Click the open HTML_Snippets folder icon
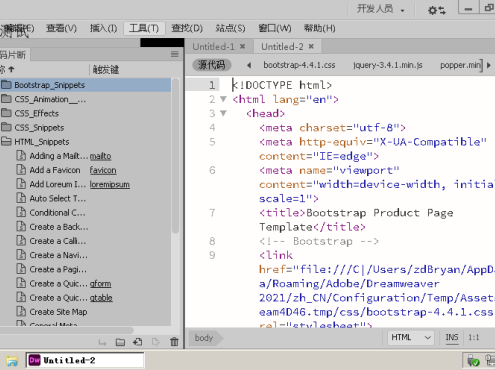Viewport: 495px width, 370px height. click(x=6, y=141)
